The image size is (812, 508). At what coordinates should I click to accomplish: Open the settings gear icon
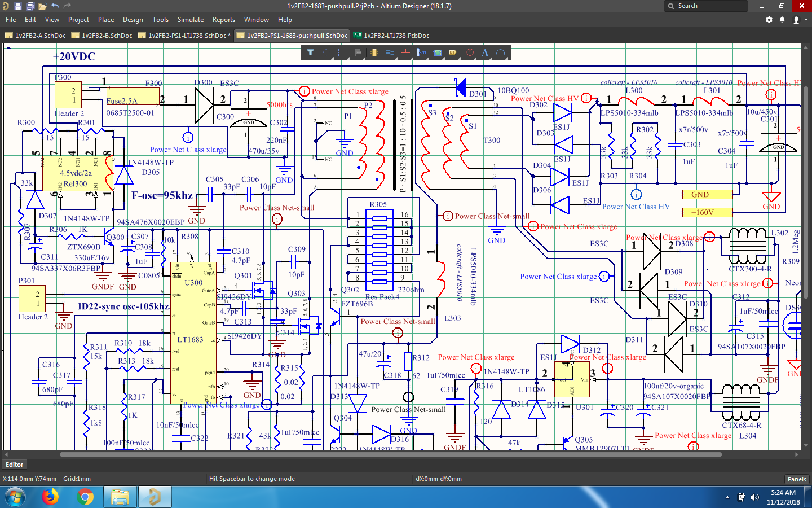pos(769,20)
